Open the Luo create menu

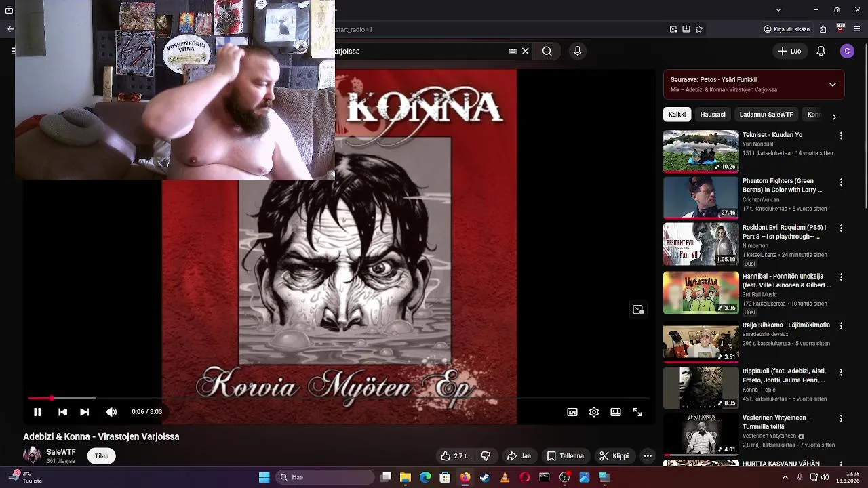point(789,51)
